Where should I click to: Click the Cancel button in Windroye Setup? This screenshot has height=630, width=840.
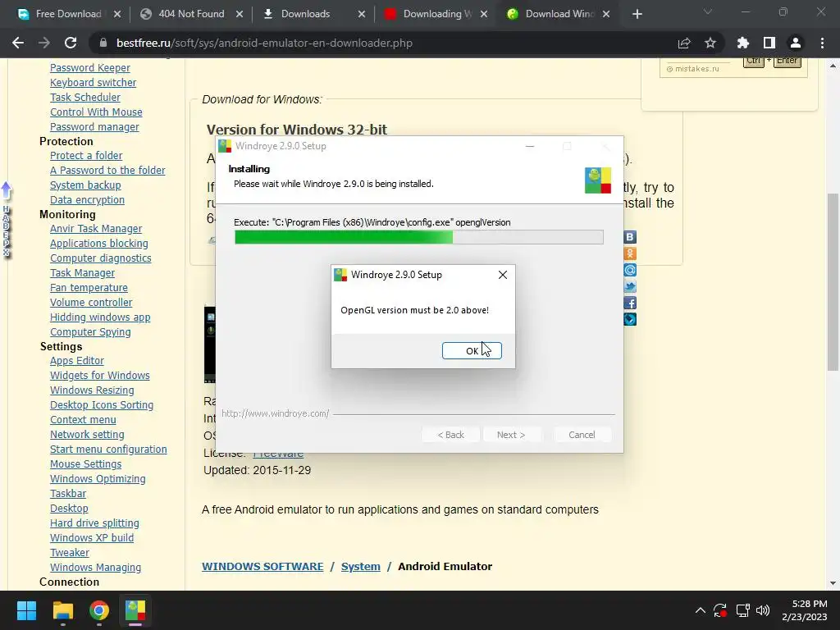(582, 435)
